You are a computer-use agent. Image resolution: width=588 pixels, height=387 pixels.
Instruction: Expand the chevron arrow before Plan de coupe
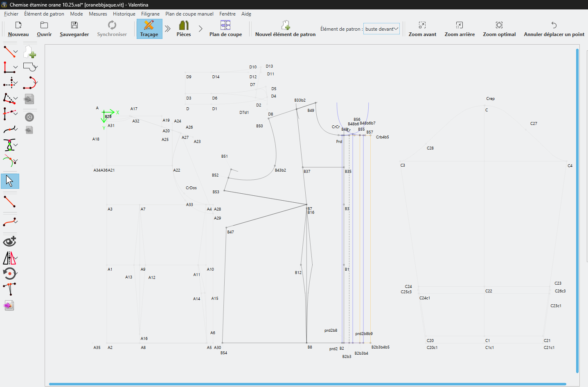coord(201,29)
